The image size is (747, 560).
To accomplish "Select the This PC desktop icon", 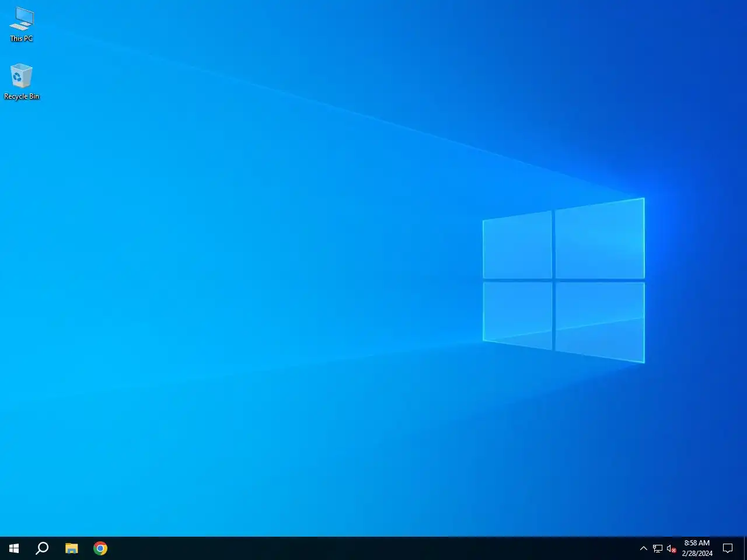I will click(22, 24).
